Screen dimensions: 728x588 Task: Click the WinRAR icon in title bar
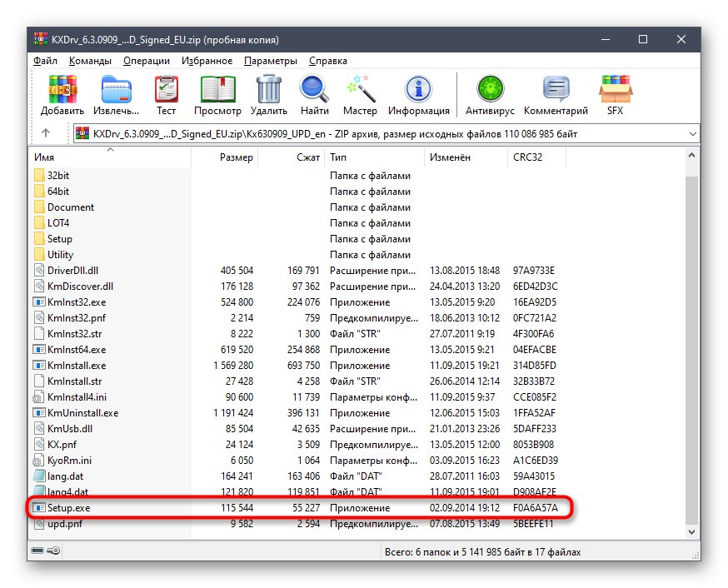pyautogui.click(x=41, y=39)
